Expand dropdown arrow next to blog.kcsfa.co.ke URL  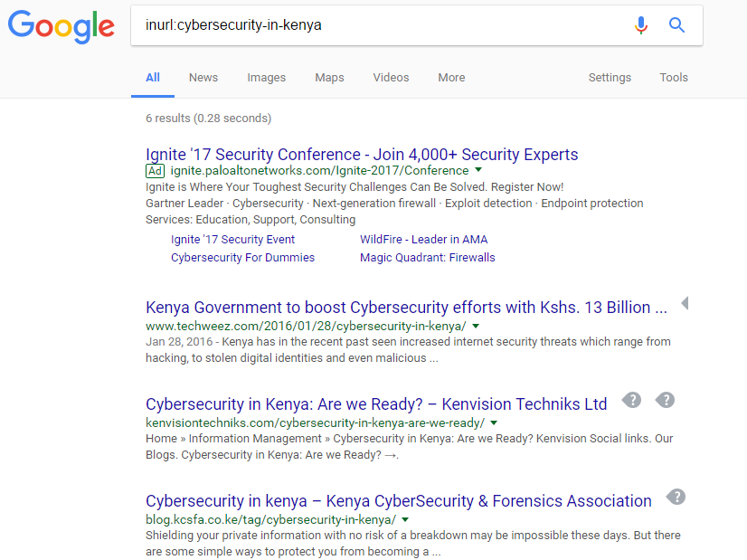[x=405, y=519]
